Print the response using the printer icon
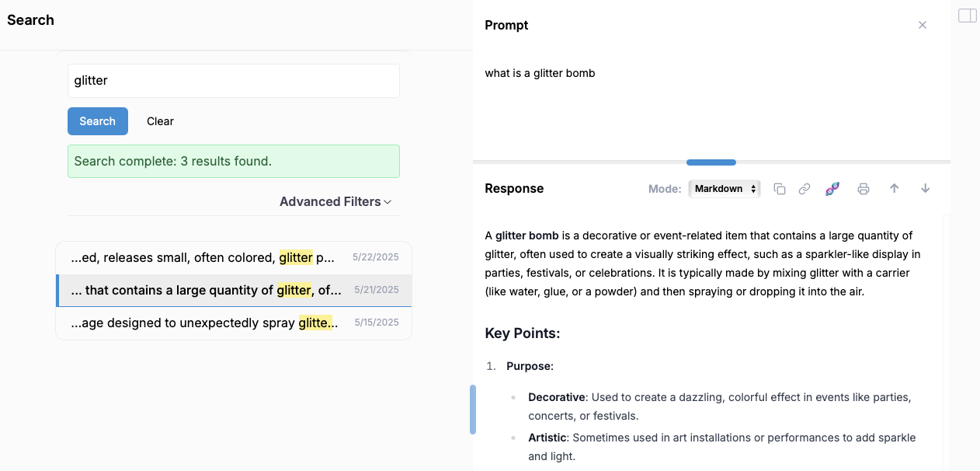The width and height of the screenshot is (980, 471). point(863,189)
